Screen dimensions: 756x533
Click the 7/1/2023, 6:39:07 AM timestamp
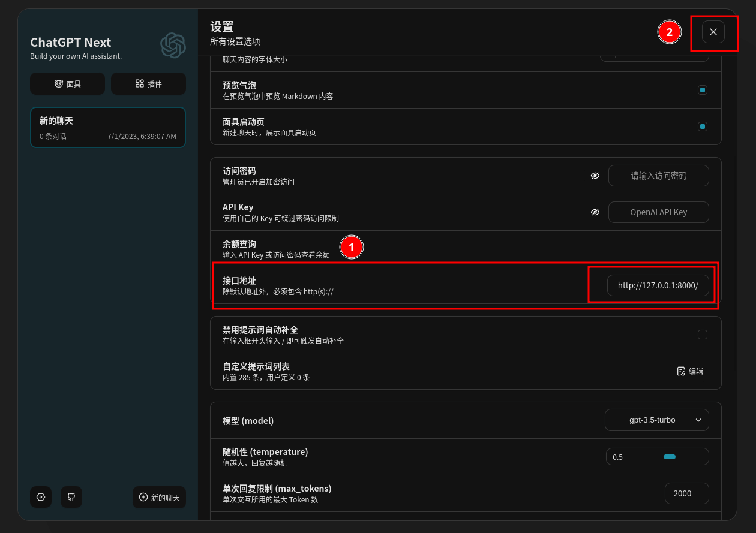pyautogui.click(x=142, y=137)
